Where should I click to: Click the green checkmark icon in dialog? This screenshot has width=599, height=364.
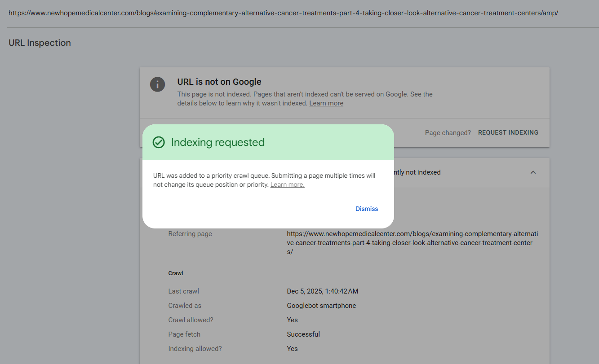(x=159, y=142)
